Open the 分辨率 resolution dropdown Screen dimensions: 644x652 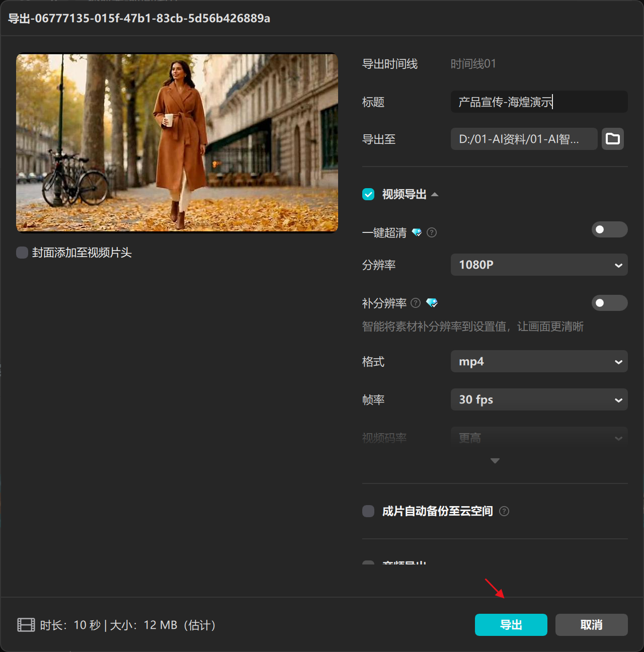pyautogui.click(x=539, y=265)
